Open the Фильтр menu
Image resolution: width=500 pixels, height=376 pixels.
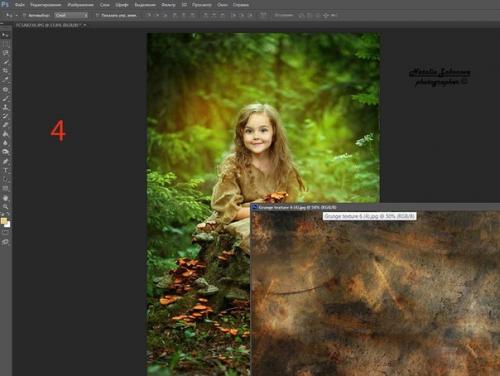(x=168, y=5)
